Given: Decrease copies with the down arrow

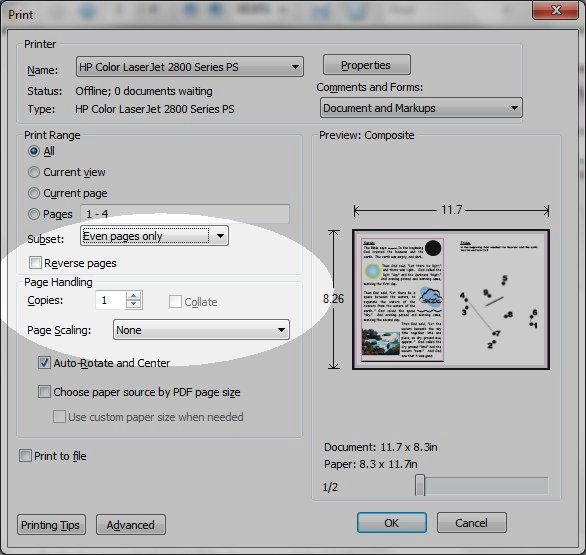Looking at the screenshot, I should pos(133,304).
